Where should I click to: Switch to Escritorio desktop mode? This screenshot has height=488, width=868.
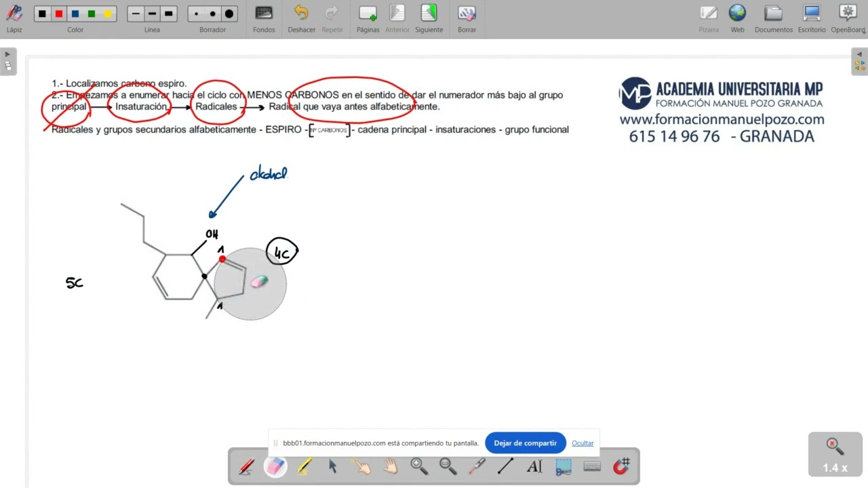(x=812, y=18)
